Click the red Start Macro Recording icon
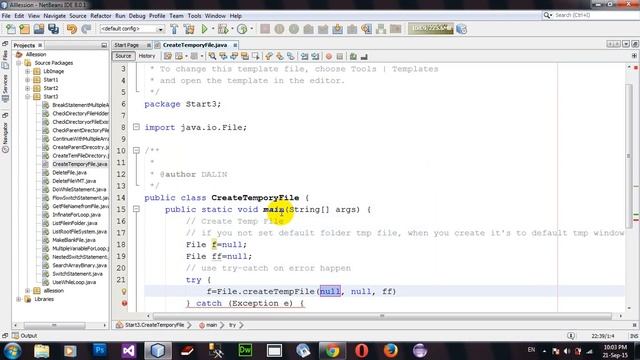 coord(329,56)
